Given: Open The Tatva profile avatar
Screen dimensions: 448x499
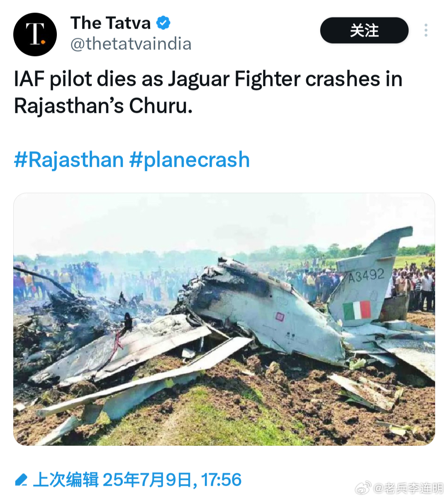Looking at the screenshot, I should pos(35,34).
